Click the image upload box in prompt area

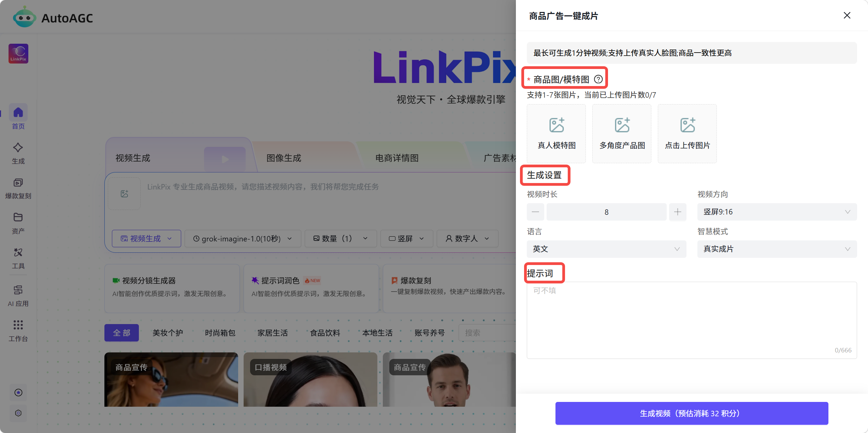click(124, 194)
